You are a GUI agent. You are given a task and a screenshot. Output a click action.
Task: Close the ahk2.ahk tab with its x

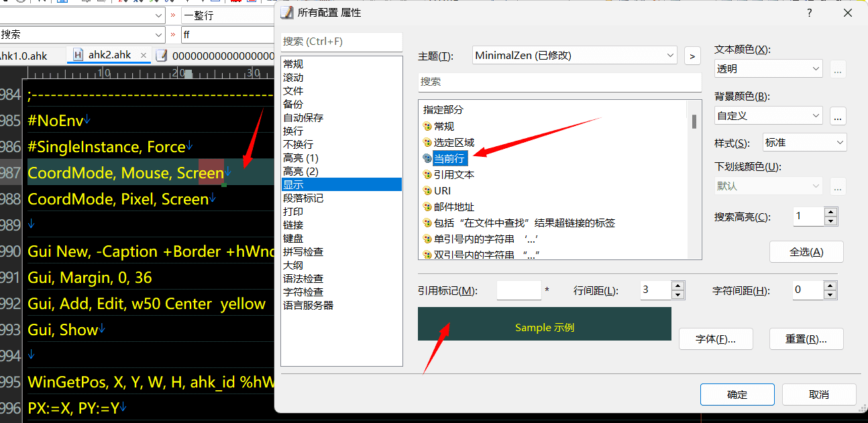pyautogui.click(x=144, y=55)
